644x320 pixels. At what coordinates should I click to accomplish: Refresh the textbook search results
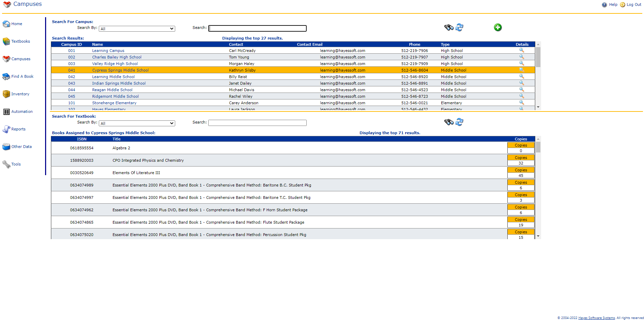click(x=460, y=122)
